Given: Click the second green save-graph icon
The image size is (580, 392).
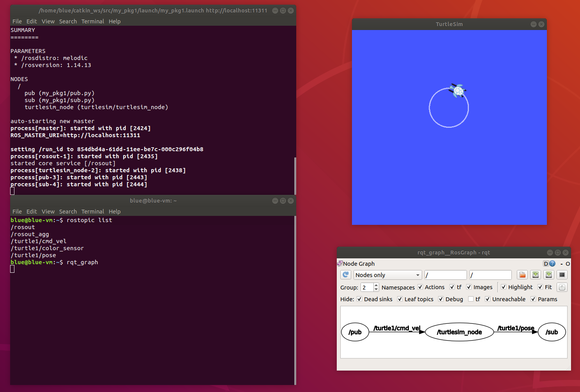Looking at the screenshot, I should click(549, 275).
